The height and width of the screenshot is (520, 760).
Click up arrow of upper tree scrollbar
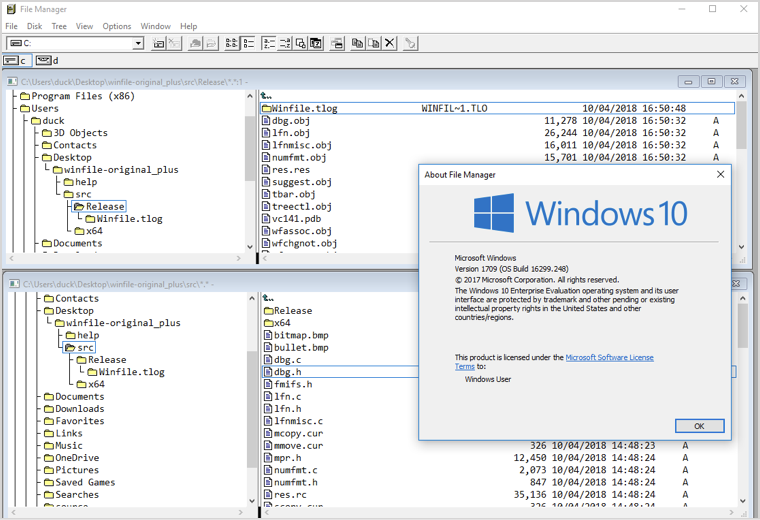click(250, 96)
